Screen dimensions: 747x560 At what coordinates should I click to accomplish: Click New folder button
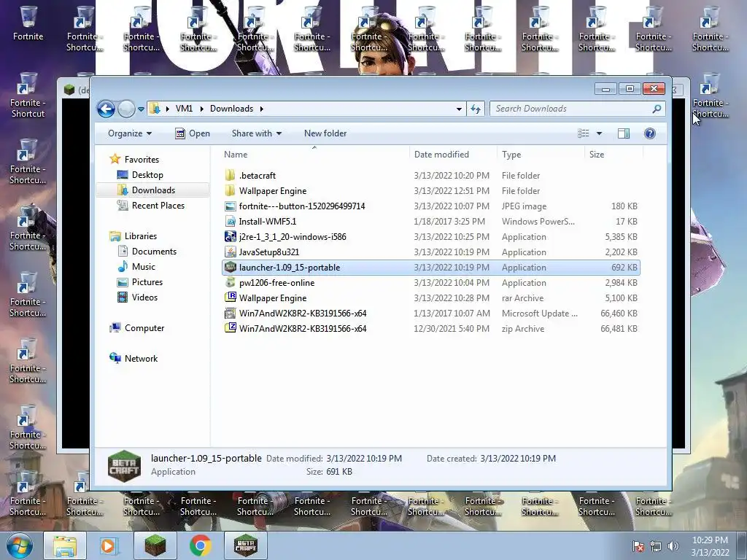pyautogui.click(x=325, y=133)
